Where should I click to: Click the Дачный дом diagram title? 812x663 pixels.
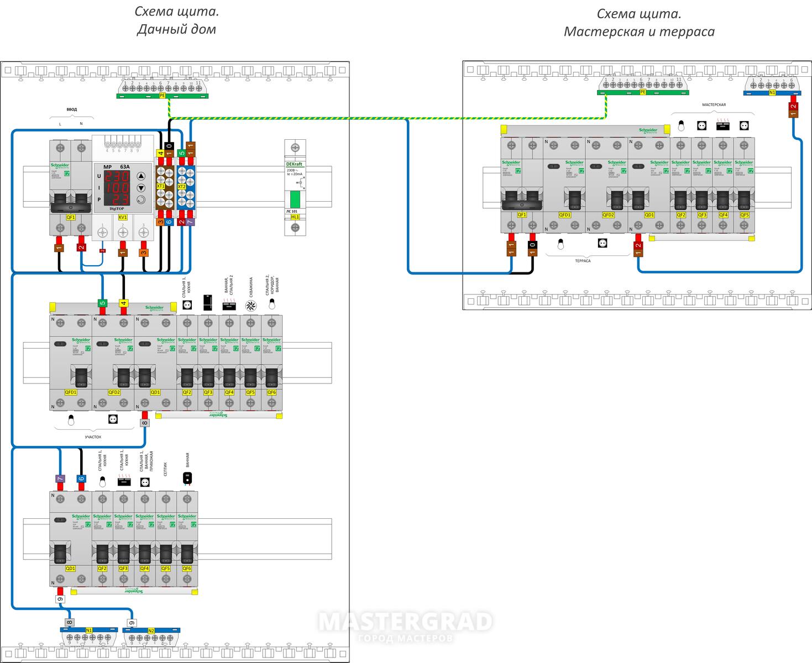pos(176,29)
